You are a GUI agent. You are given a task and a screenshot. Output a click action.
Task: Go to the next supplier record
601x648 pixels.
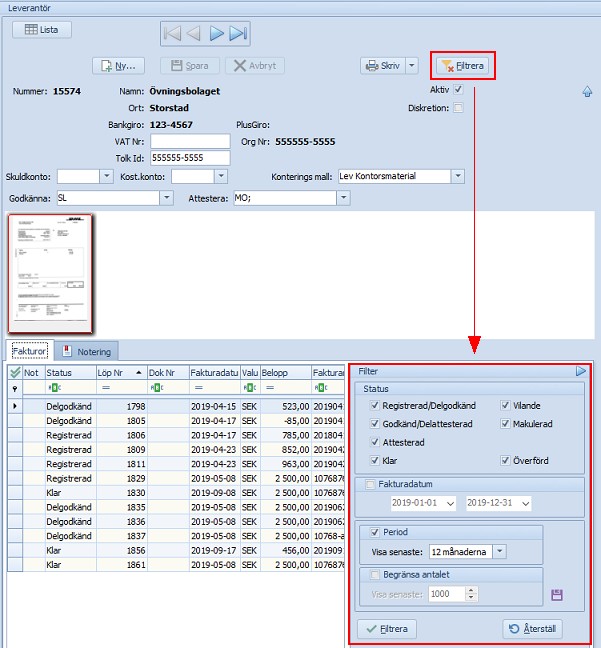[x=217, y=33]
